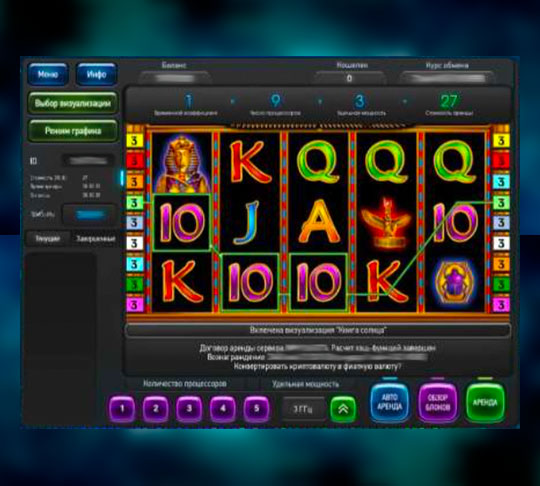Viewport: 540px width, 486px height.
Task: Click the ID field in left panel
Action: click(88, 161)
